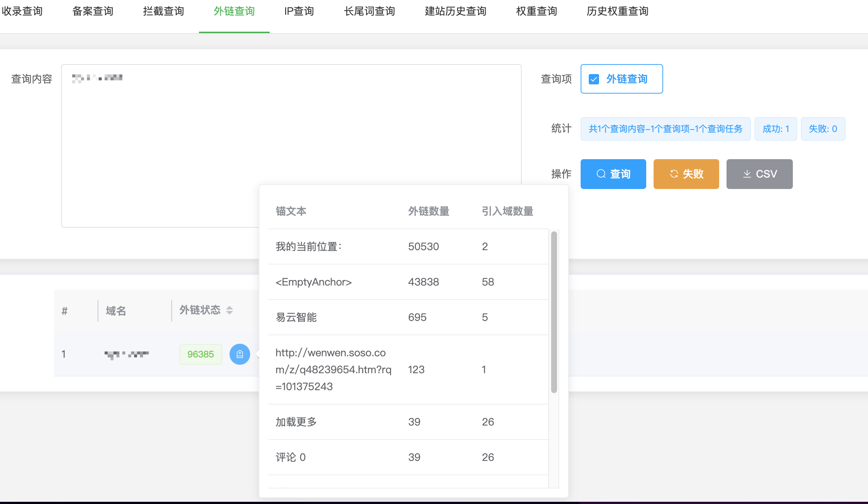Click the 43838 backlink count cell

pos(424,282)
